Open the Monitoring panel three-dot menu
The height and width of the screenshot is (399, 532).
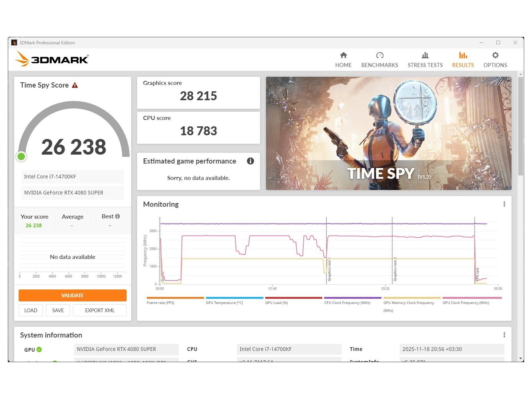(x=504, y=204)
